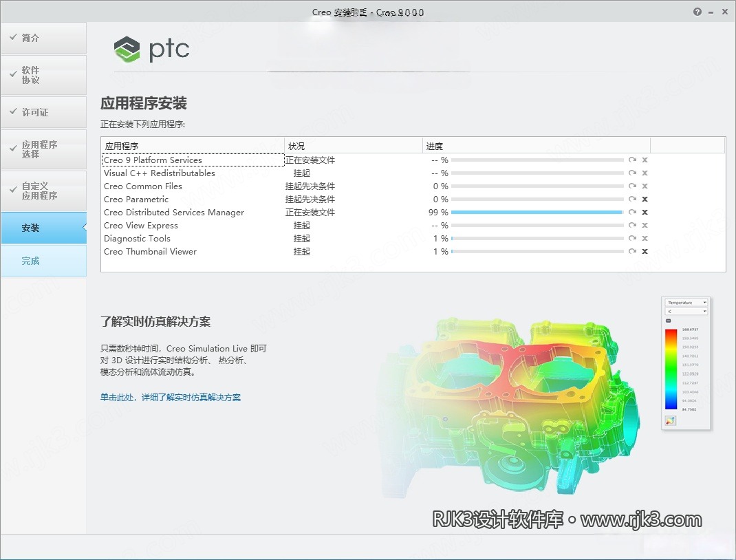Cancel Creo View Express installation
The height and width of the screenshot is (560, 736).
tap(645, 226)
